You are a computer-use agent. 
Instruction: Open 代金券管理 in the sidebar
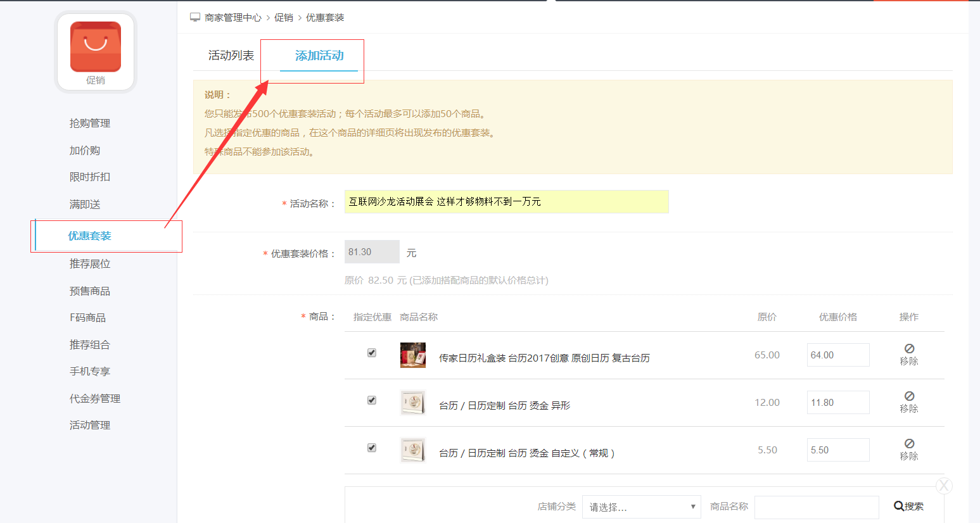(x=95, y=399)
